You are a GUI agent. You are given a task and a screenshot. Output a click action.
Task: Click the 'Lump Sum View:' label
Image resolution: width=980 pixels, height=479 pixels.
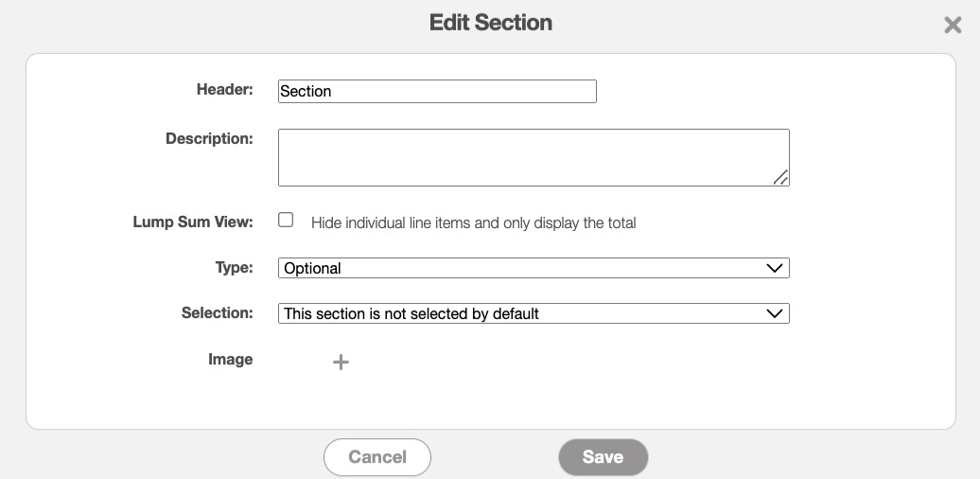tap(193, 222)
